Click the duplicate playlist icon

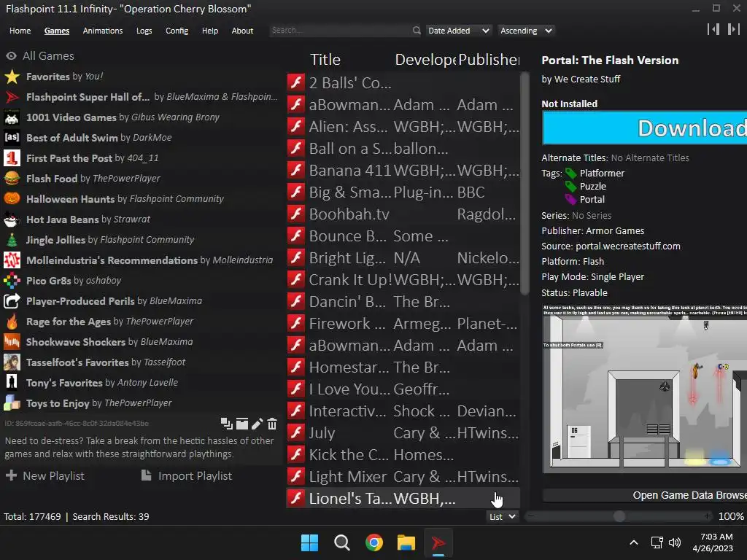point(226,424)
